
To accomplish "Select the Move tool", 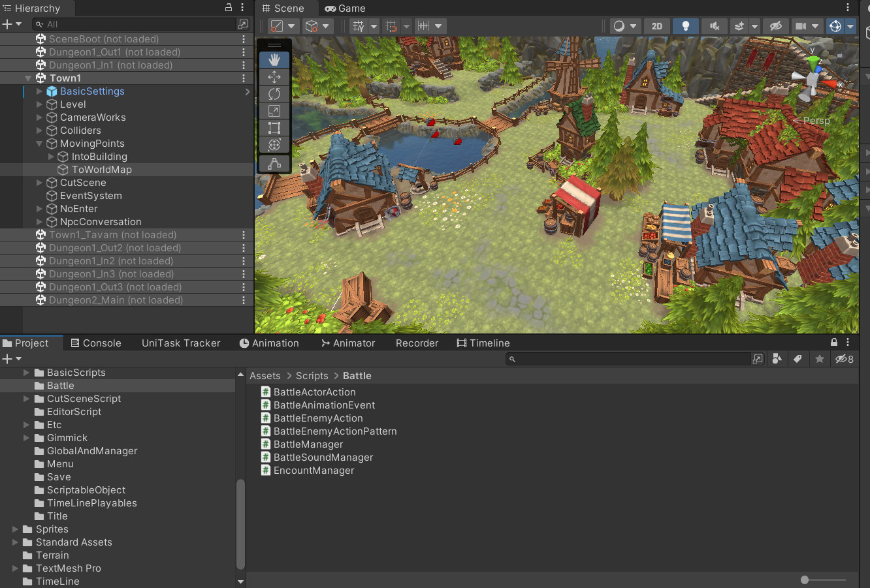I will [x=274, y=76].
